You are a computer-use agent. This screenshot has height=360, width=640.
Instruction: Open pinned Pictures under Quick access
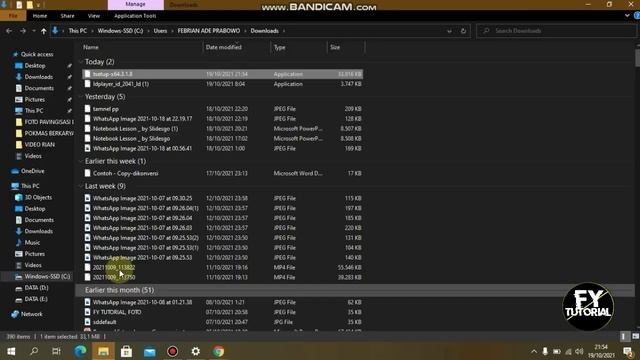click(34, 100)
